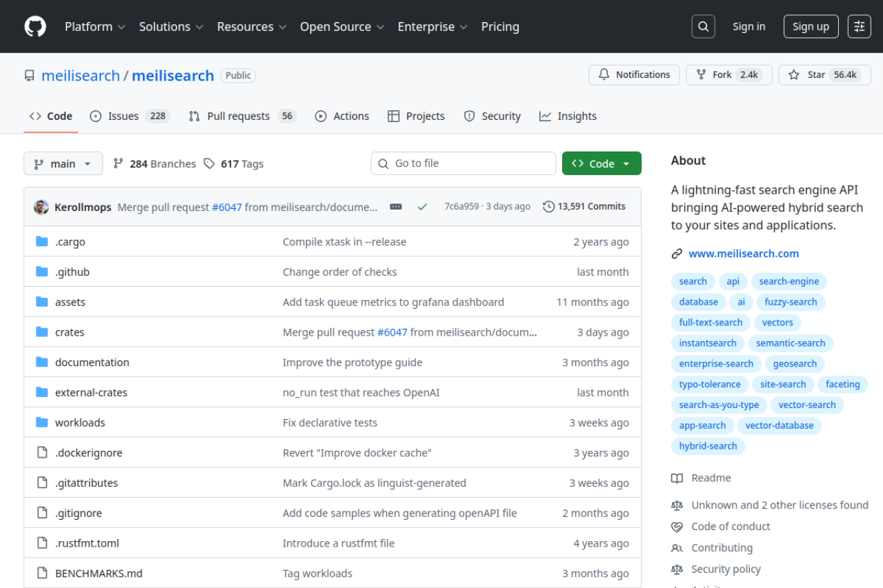Click the scales icon next to licenses found
This screenshot has width=883, height=588.
[677, 505]
